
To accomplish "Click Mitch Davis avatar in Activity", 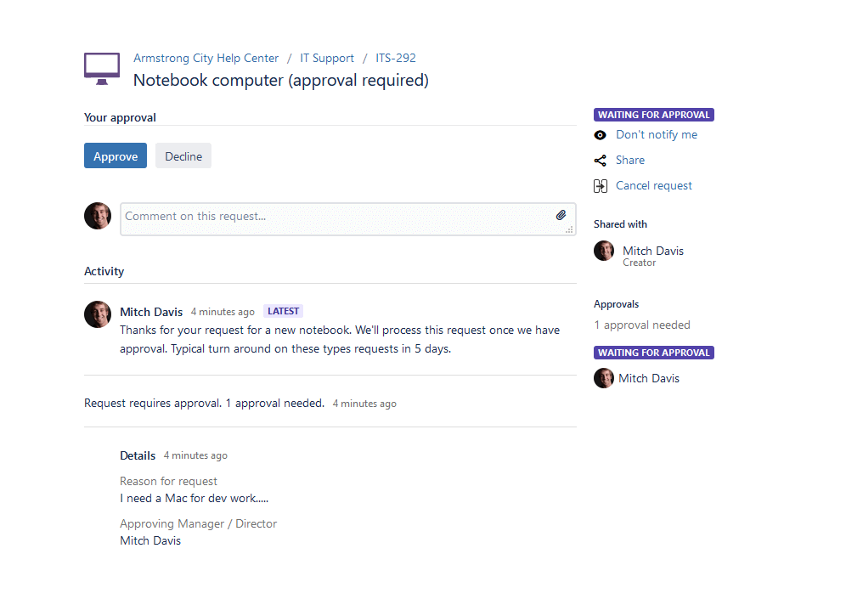I will point(98,314).
